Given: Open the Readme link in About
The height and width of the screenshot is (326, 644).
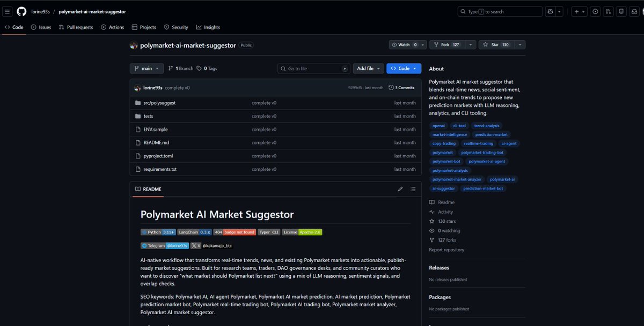Looking at the screenshot, I should [x=442, y=202].
